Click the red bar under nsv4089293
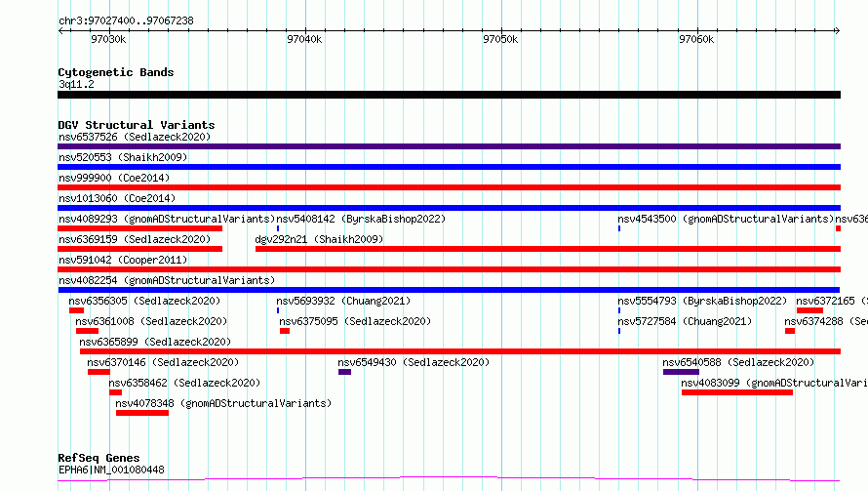The height and width of the screenshot is (491, 868). coord(140,228)
